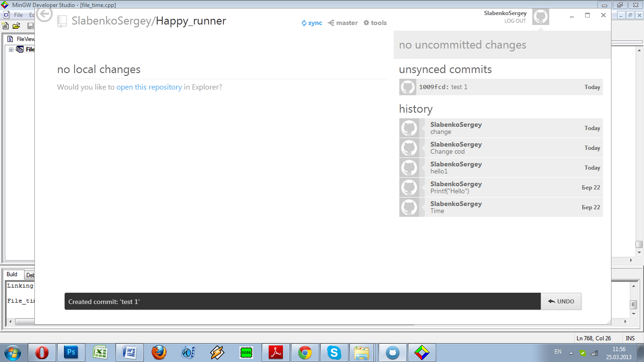Image resolution: width=644 pixels, height=362 pixels.
Task: Open Excel from the taskbar
Action: (100, 353)
